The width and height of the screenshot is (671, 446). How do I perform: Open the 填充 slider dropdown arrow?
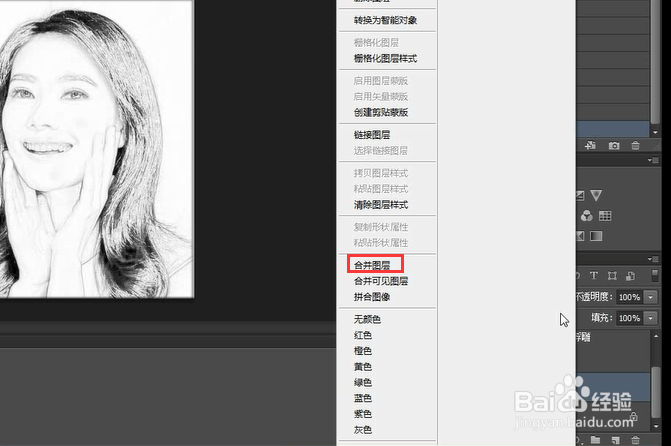[x=651, y=318]
